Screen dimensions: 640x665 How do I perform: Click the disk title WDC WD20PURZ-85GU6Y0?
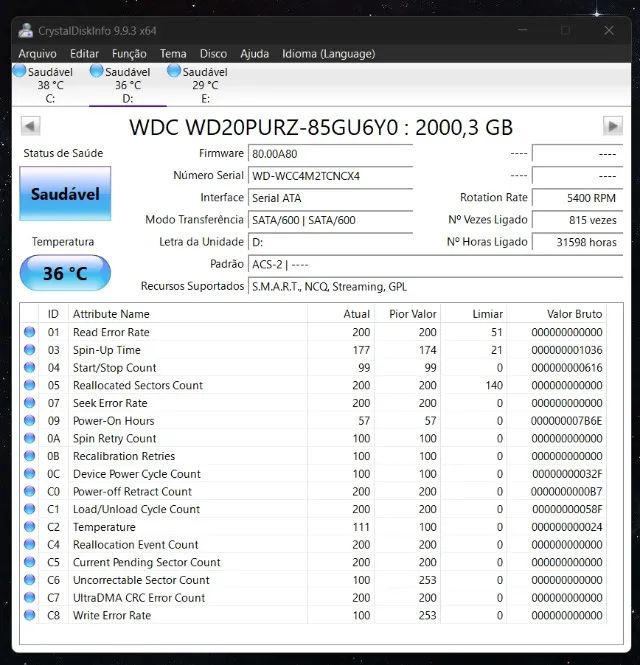pyautogui.click(x=264, y=127)
